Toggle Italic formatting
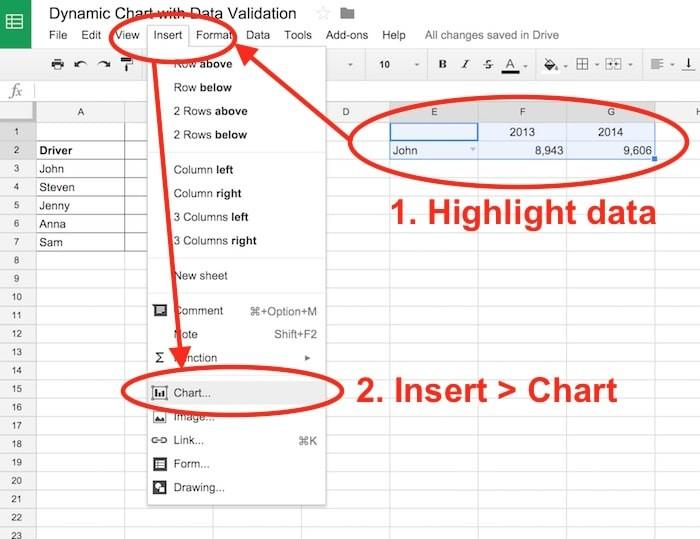The width and height of the screenshot is (700, 539). [x=465, y=64]
